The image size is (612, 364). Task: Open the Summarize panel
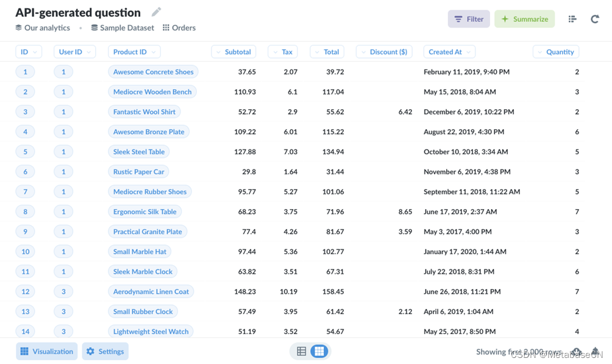(525, 19)
